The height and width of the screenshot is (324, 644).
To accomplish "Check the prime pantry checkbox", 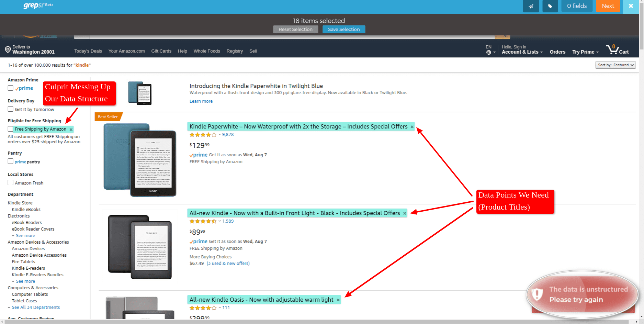I will tap(11, 161).
